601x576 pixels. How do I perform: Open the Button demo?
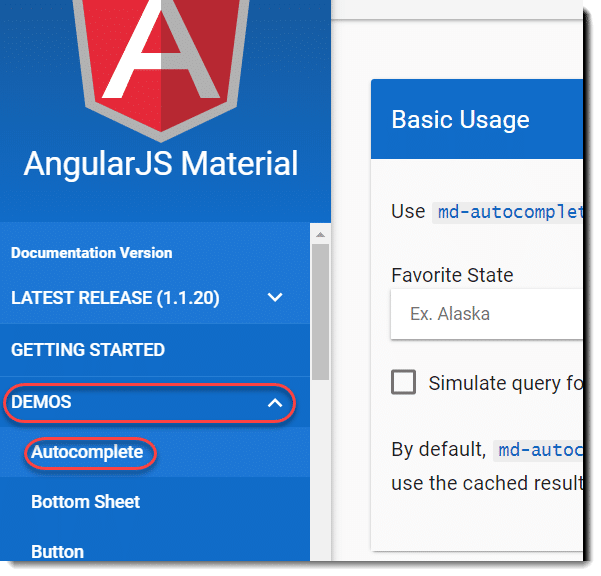[x=57, y=552]
